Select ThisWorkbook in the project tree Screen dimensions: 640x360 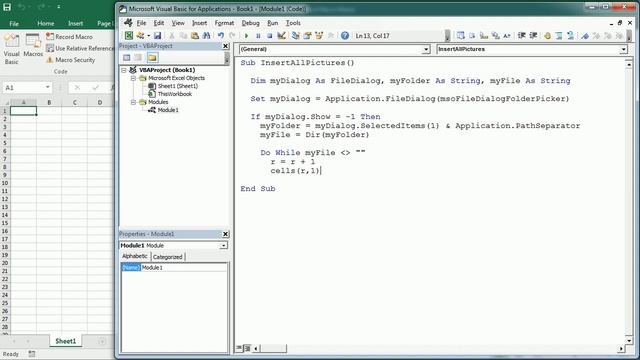coord(175,94)
